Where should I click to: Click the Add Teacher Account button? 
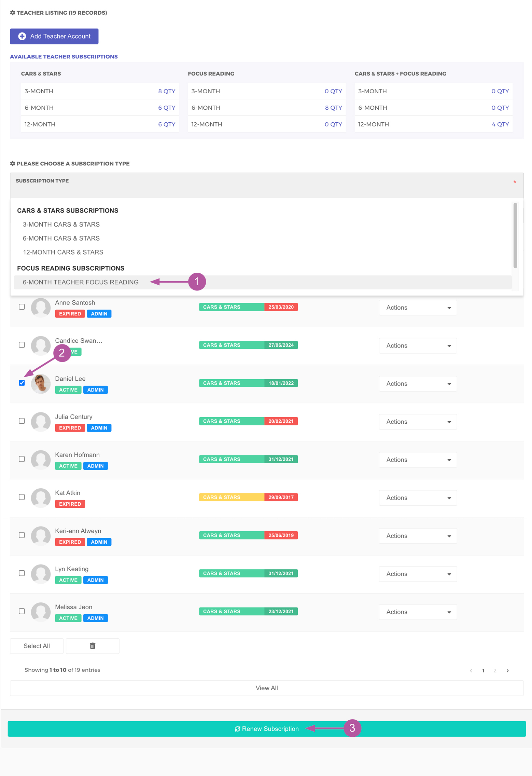54,36
